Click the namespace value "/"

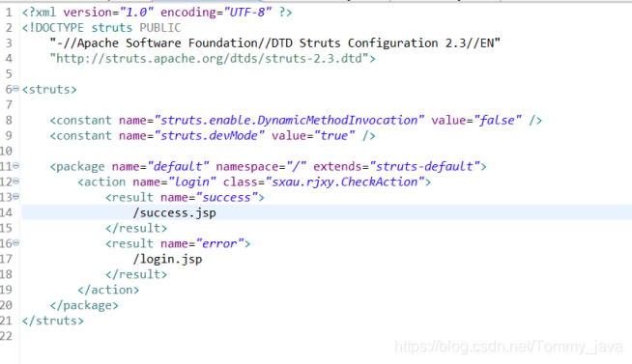(296, 167)
